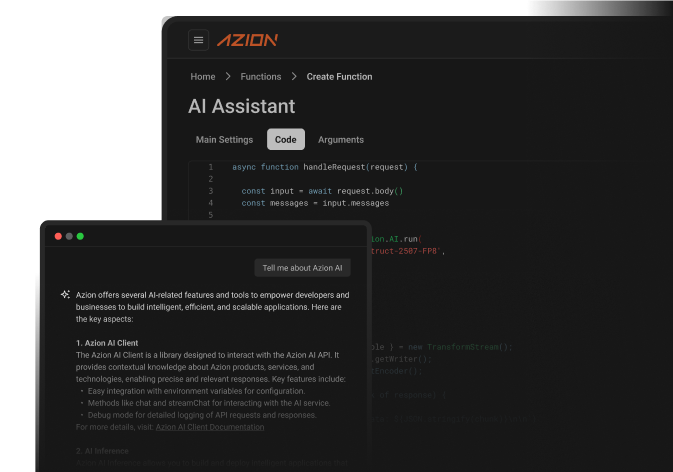
Task: Switch to Main Settings tab
Action: coord(224,140)
